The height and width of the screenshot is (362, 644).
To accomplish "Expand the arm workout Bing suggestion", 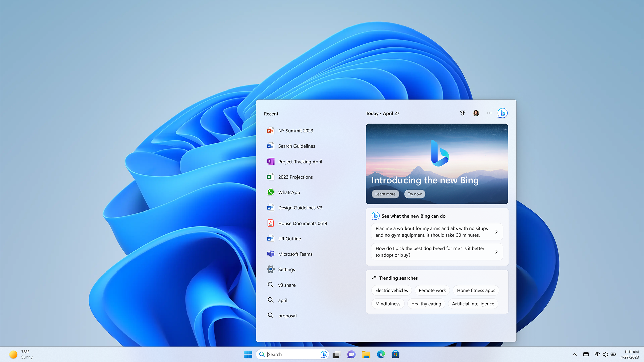I will [496, 232].
